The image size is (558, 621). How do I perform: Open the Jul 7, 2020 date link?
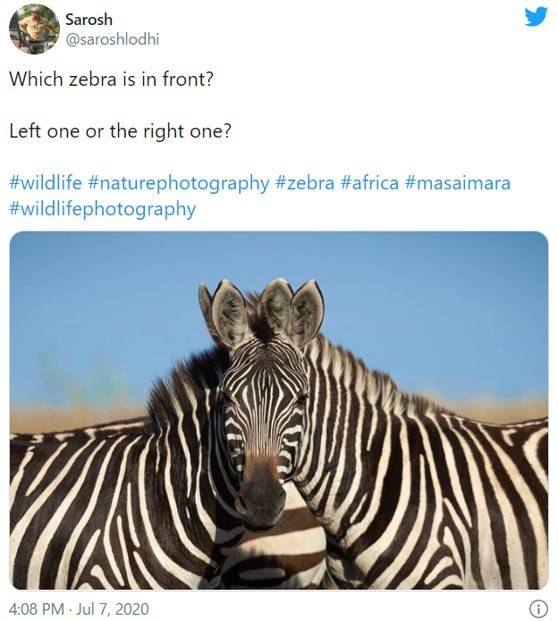[x=112, y=609]
